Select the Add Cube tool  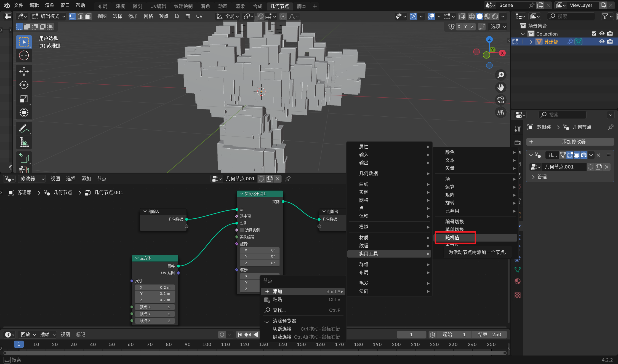[24, 158]
